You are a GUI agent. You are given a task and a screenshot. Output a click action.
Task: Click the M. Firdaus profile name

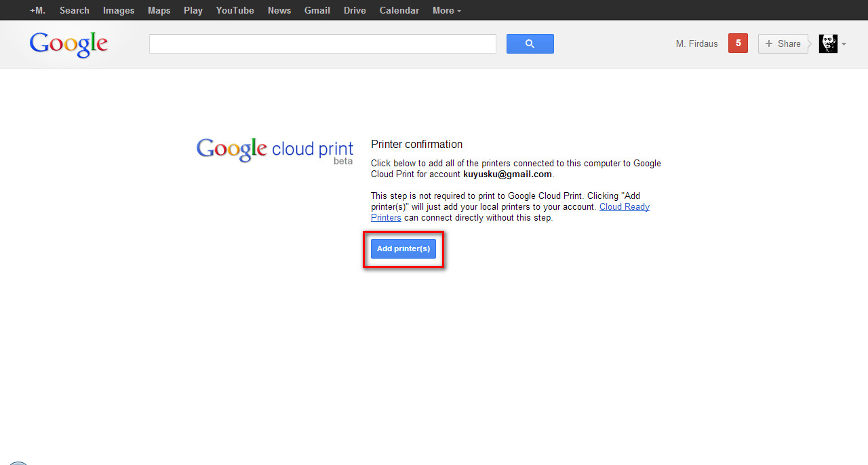(696, 43)
